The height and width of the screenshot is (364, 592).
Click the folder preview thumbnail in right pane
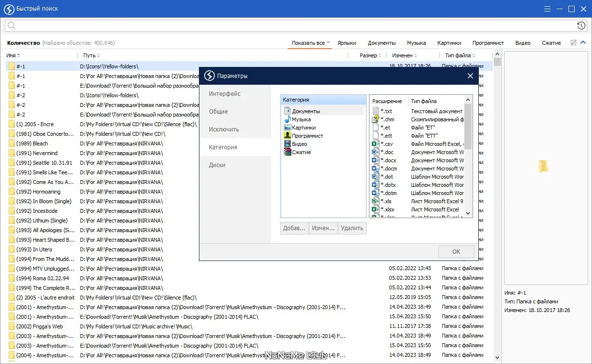tap(543, 167)
